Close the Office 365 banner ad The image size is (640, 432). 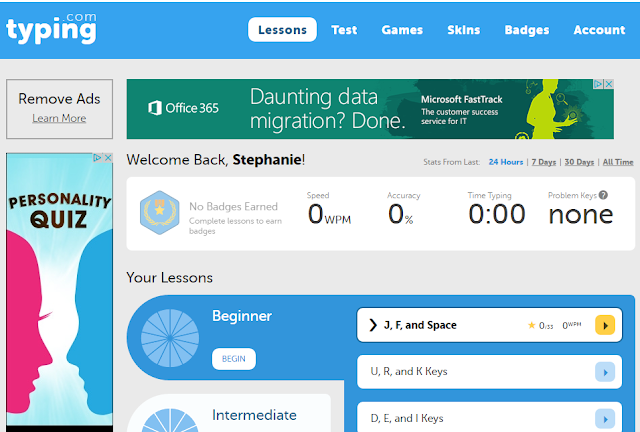pos(609,84)
